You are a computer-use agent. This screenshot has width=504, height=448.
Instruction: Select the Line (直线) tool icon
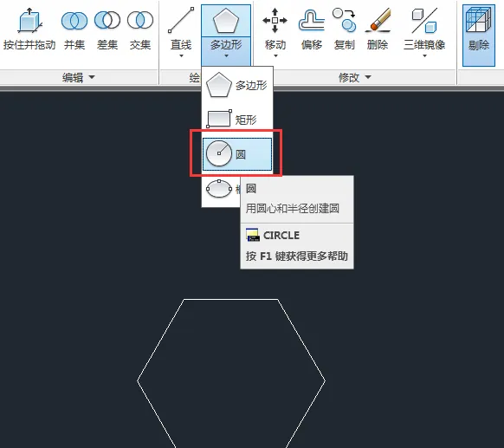pos(181,21)
